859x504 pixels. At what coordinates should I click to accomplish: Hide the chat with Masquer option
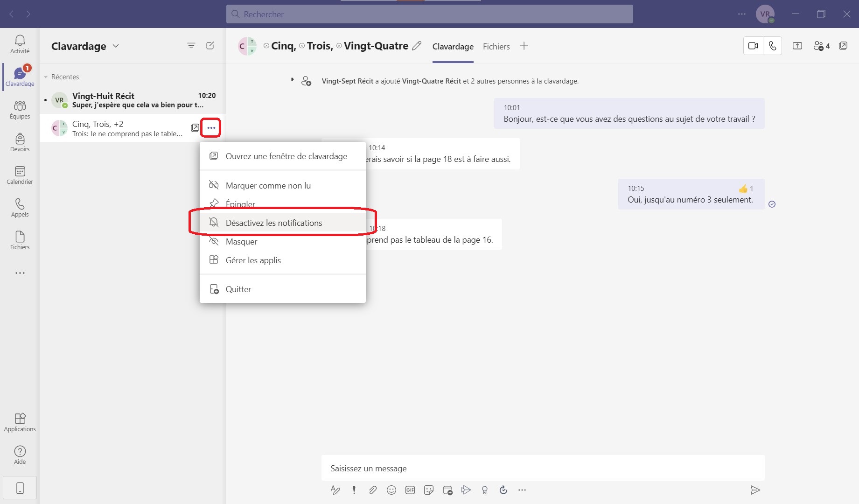click(242, 242)
